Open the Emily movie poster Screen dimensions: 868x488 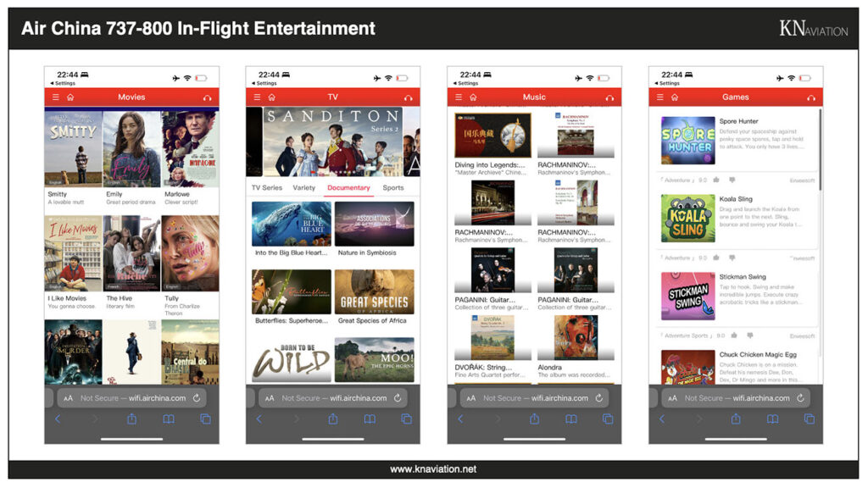point(131,149)
